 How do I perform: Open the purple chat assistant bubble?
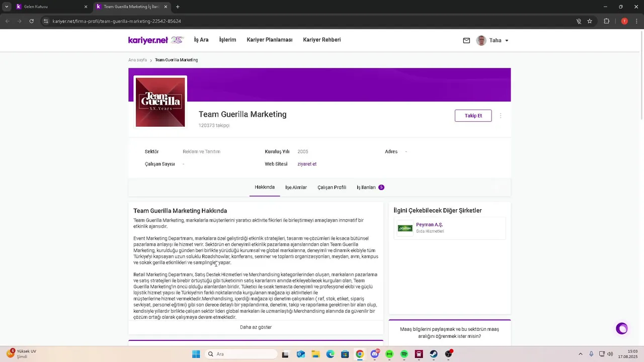pos(622,328)
